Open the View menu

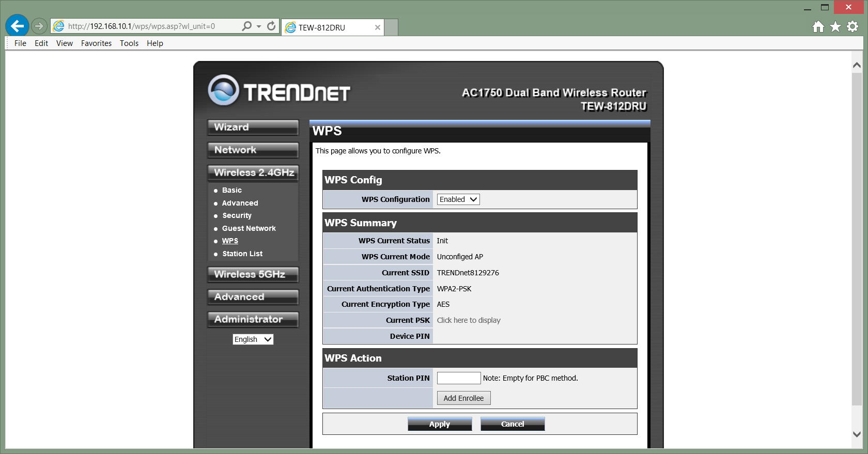[x=65, y=43]
